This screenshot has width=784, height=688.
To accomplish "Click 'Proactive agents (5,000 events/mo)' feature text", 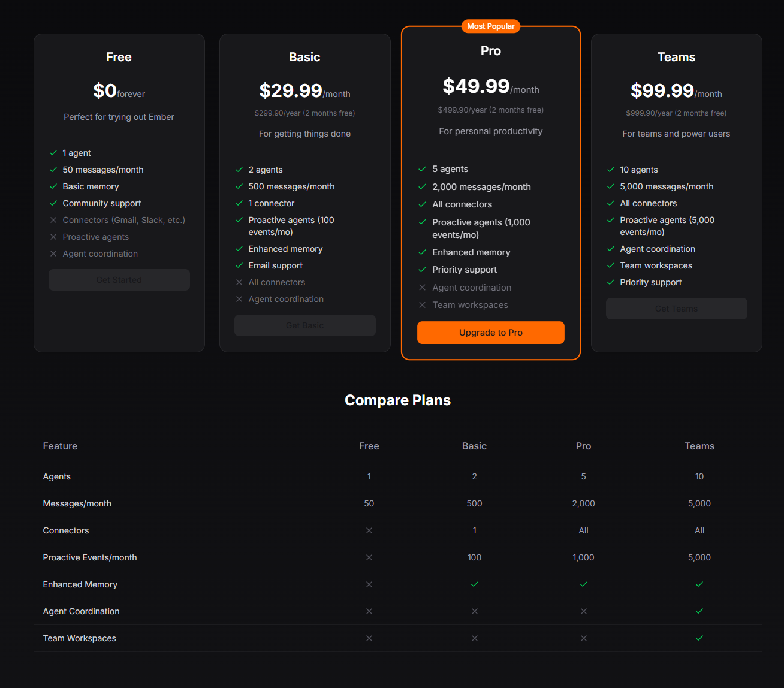I will (667, 226).
